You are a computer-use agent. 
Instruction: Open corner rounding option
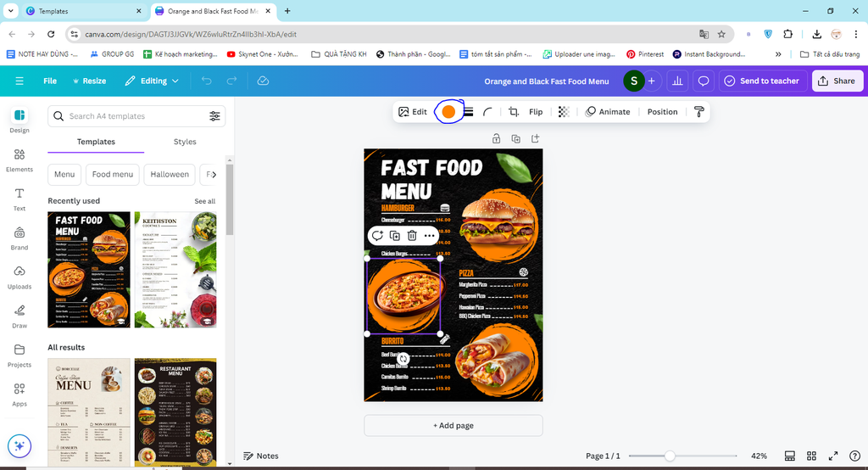pos(487,112)
